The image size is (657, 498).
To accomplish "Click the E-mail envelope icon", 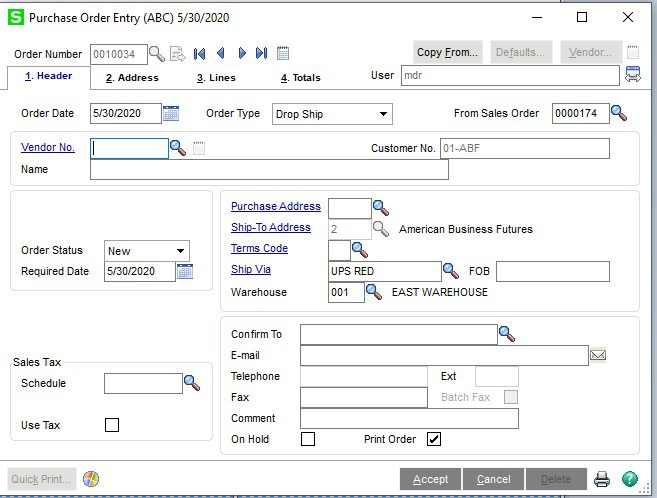I will pos(598,355).
